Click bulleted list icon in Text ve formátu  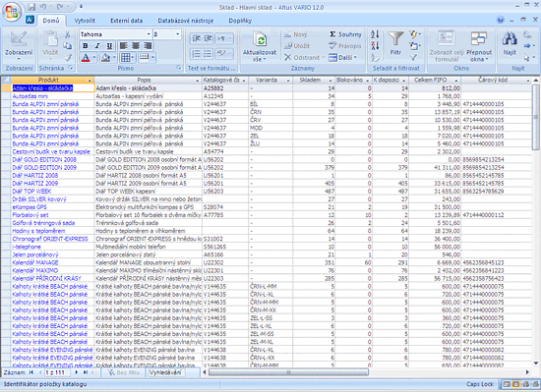(208, 53)
